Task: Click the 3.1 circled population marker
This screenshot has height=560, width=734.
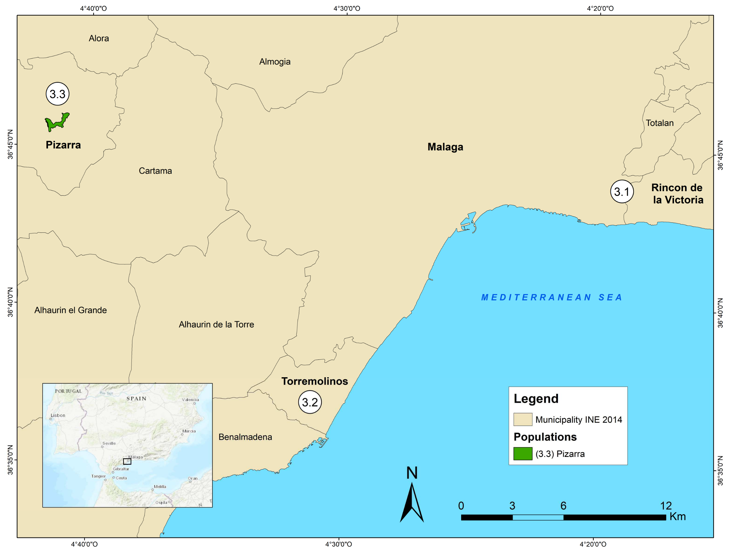Action: pyautogui.click(x=622, y=192)
